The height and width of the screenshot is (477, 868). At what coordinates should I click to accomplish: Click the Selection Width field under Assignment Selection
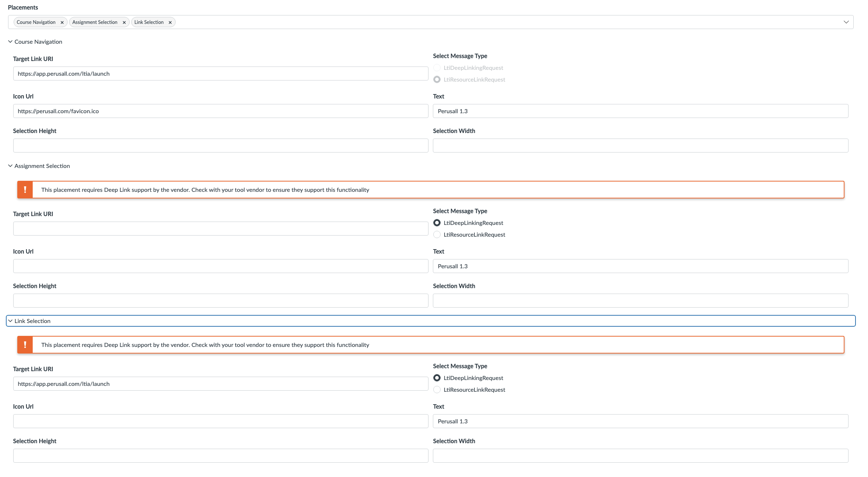pos(641,300)
